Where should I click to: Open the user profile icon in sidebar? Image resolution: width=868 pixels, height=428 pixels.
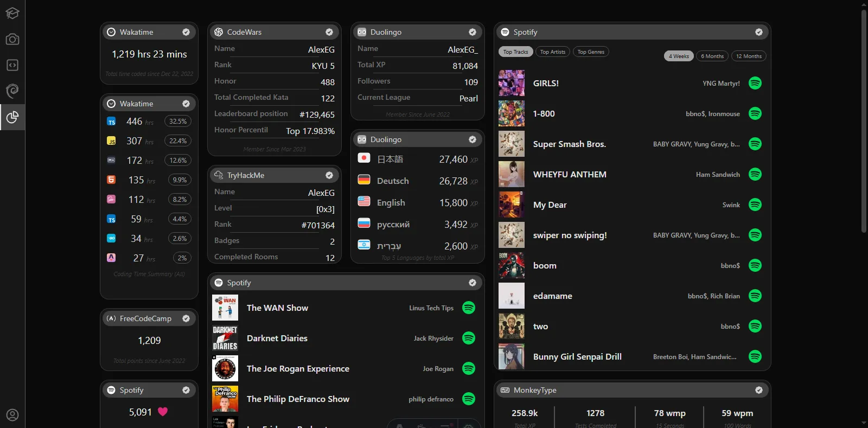click(x=12, y=415)
